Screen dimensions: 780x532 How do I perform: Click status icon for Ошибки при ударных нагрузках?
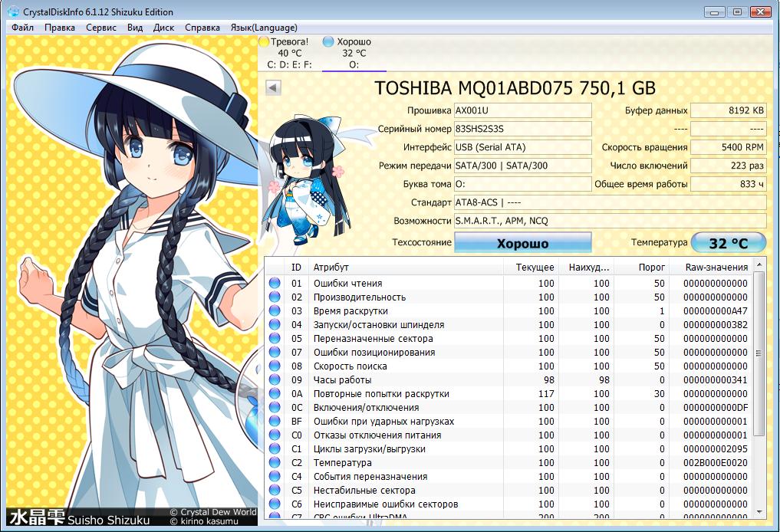274,421
